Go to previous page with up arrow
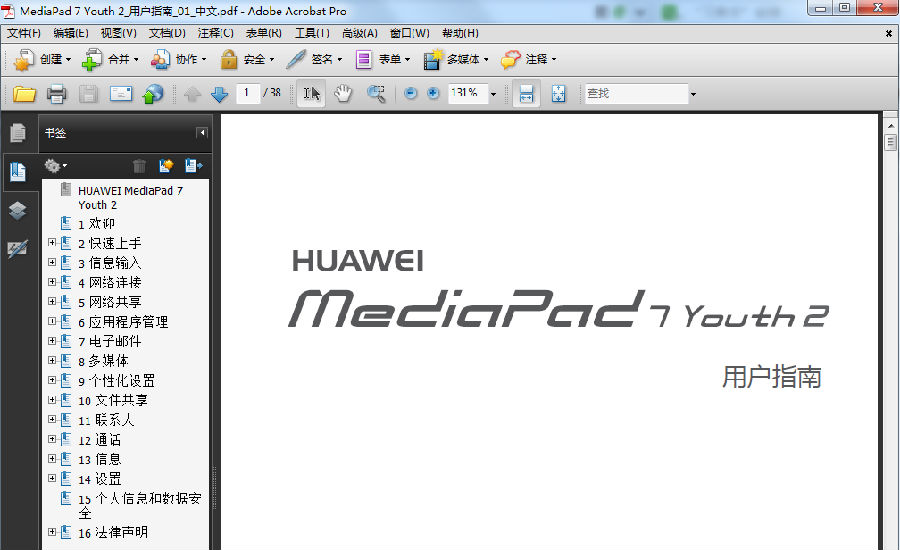Viewport: 900px width, 550px height. 192,94
